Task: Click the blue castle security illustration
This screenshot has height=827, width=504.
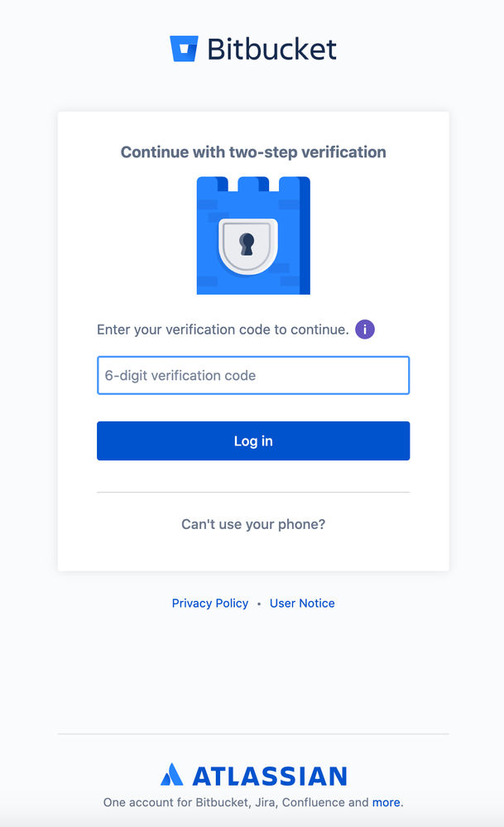Action: click(x=252, y=234)
